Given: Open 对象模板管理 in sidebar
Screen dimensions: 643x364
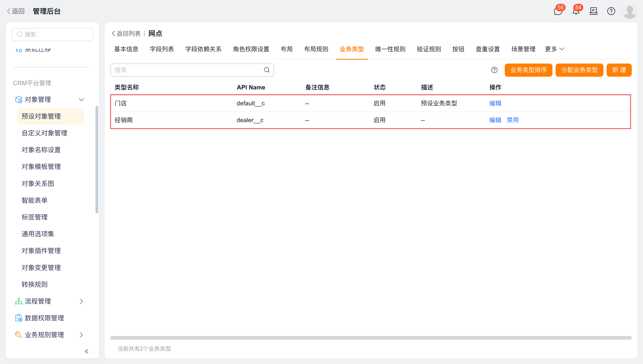Looking at the screenshot, I should pyautogui.click(x=41, y=166).
